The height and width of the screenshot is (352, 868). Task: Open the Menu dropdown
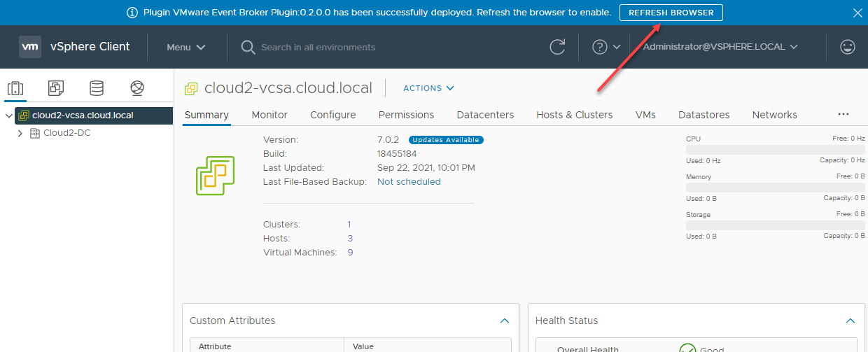pyautogui.click(x=186, y=47)
